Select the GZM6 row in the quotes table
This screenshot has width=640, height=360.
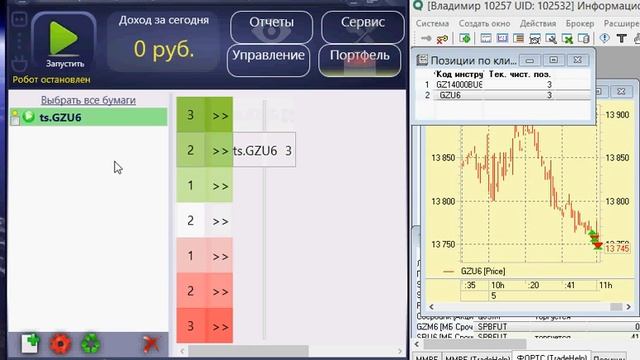point(527,327)
